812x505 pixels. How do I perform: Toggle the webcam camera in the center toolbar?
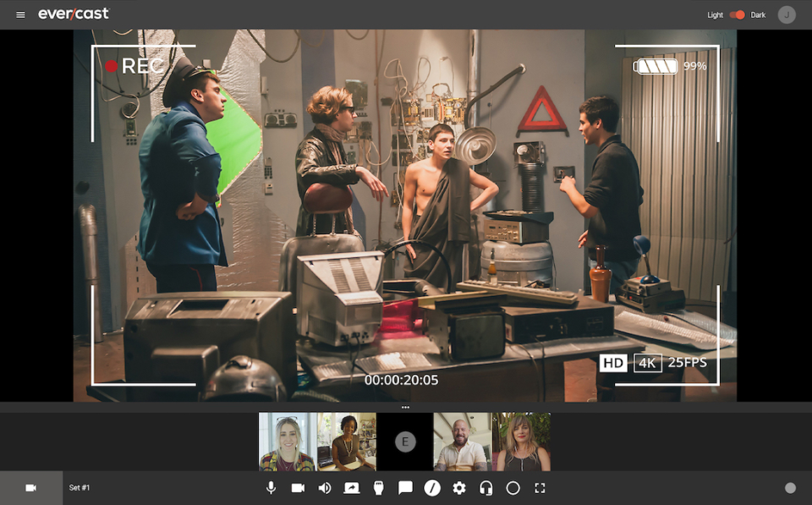(298, 488)
